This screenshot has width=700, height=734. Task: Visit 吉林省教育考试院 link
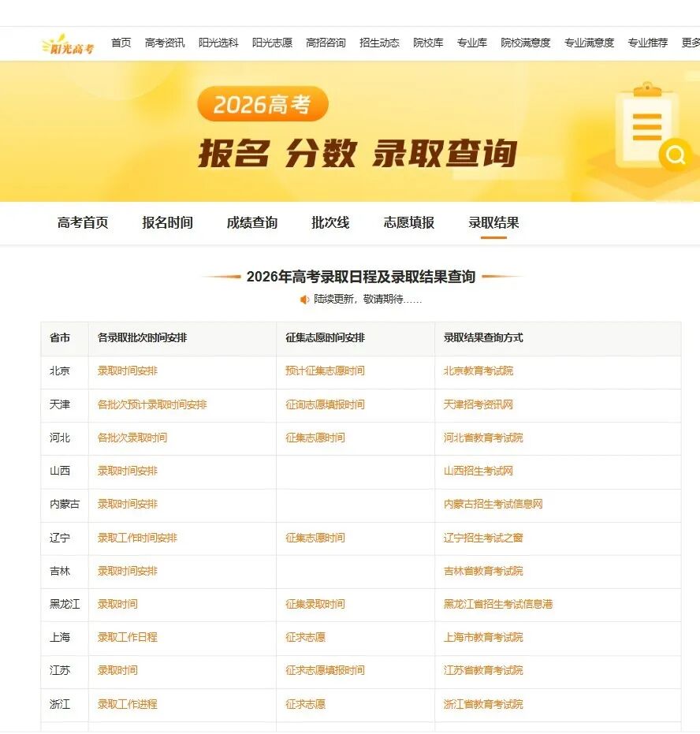coord(483,571)
